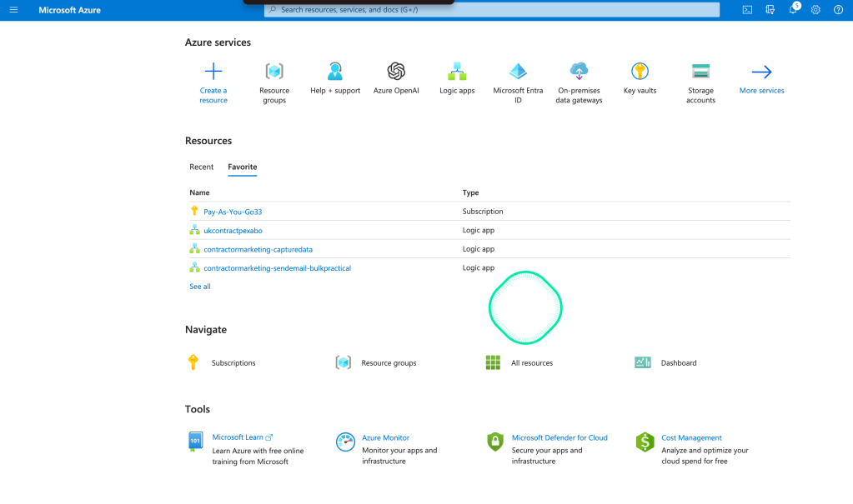Open Storage accounts service icon
853x504 pixels.
point(700,71)
